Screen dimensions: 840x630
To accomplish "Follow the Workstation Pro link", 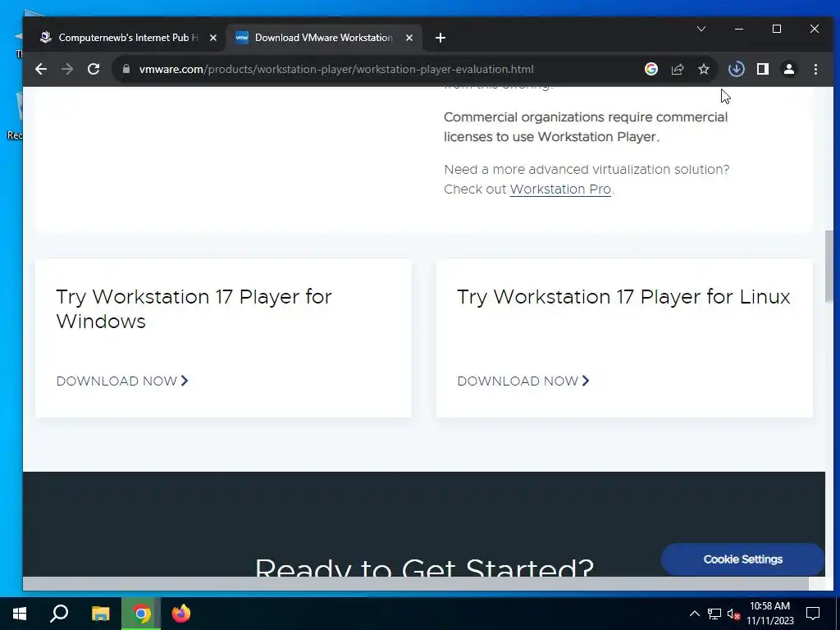I will (x=560, y=189).
